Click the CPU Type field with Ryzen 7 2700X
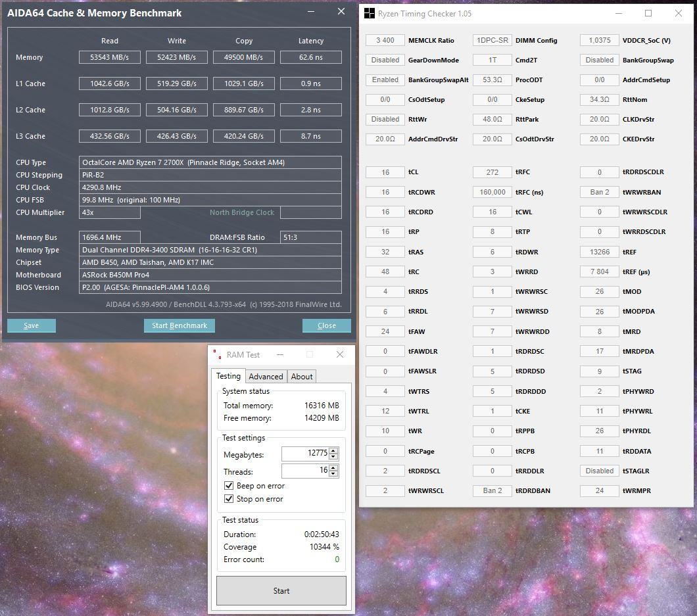 [x=210, y=162]
